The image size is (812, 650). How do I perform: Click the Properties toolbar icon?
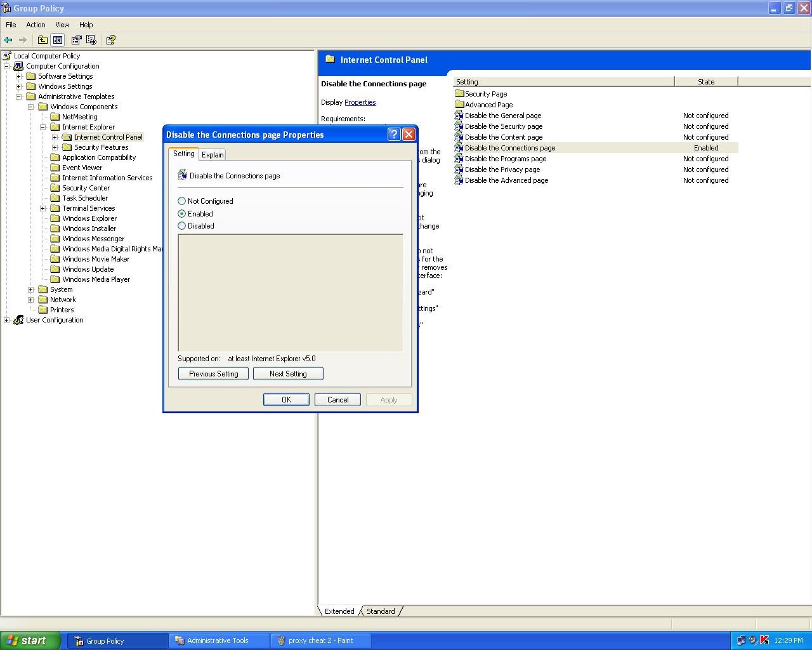click(77, 40)
